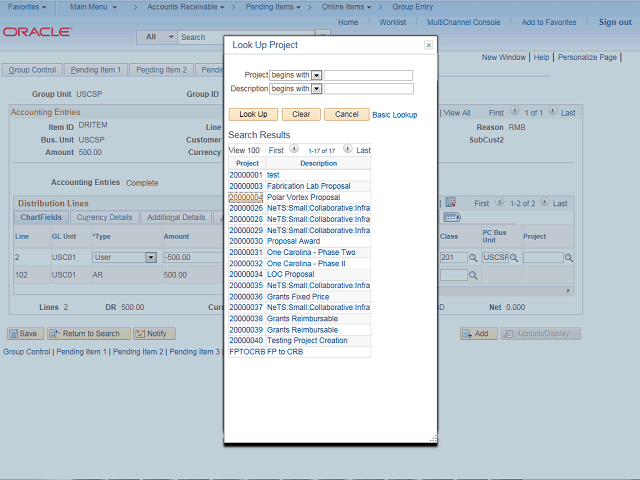Open the Online Items breadcrumb menu
This screenshot has height=480, width=640.
tap(346, 7)
